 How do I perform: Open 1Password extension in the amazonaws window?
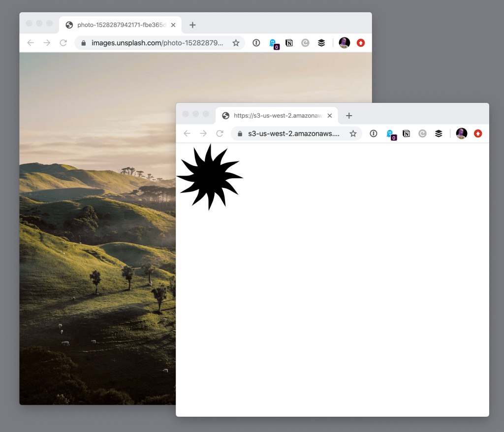point(374,133)
